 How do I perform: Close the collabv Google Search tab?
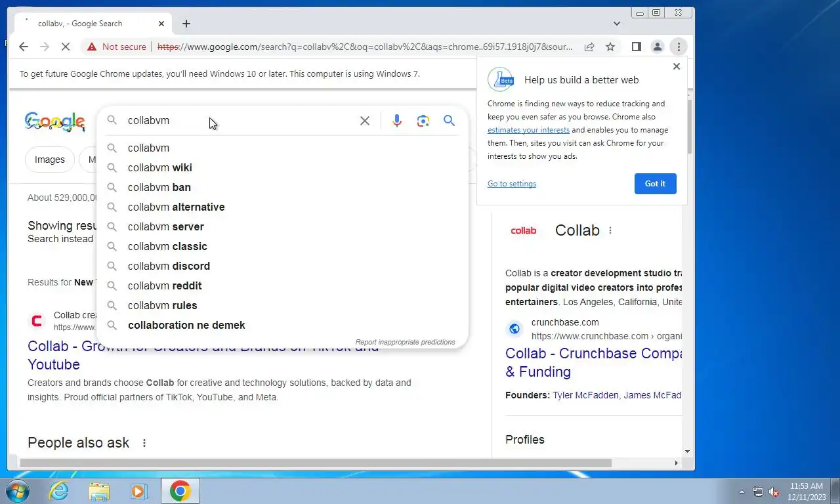click(161, 24)
